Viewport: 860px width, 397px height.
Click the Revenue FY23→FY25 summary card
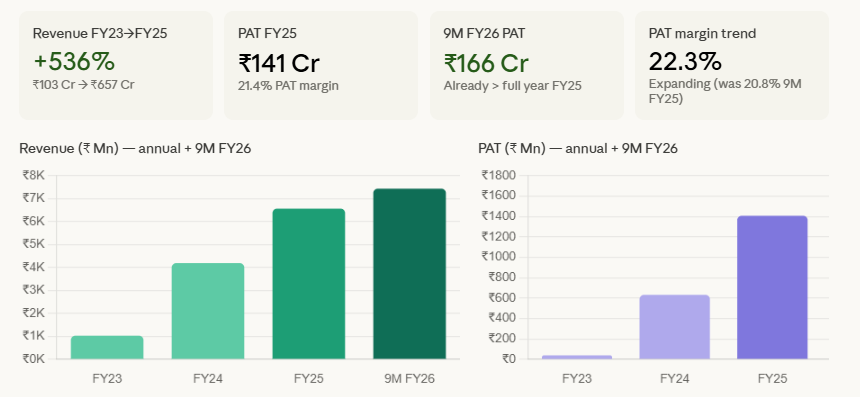point(116,65)
